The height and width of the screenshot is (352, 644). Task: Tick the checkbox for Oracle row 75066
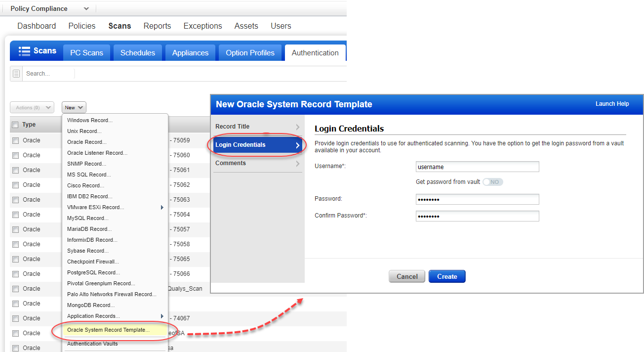[15, 274]
